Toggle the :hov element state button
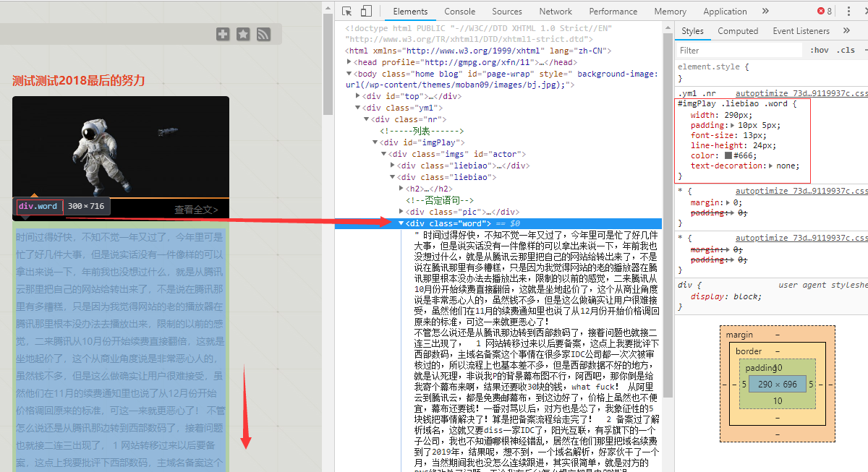 [x=820, y=50]
